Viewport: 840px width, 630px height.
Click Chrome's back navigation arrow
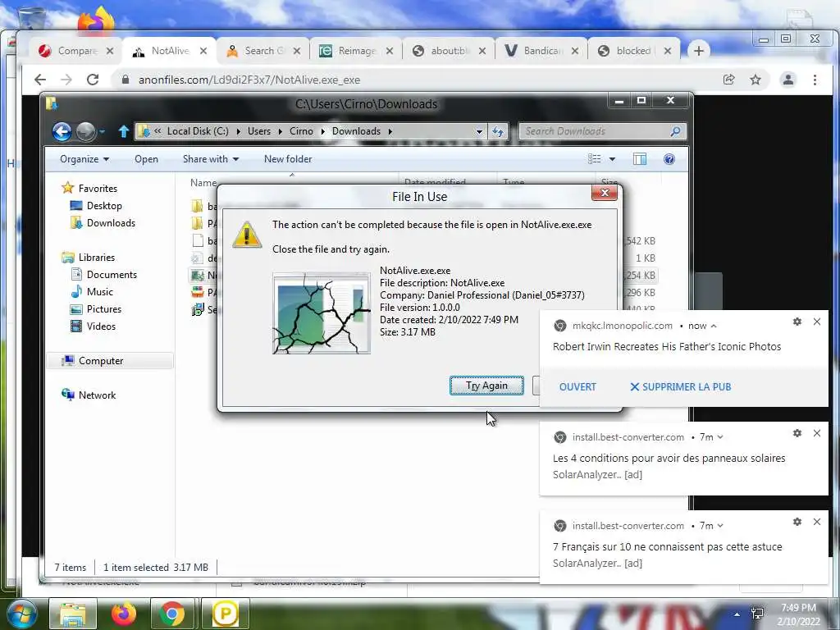[40, 80]
